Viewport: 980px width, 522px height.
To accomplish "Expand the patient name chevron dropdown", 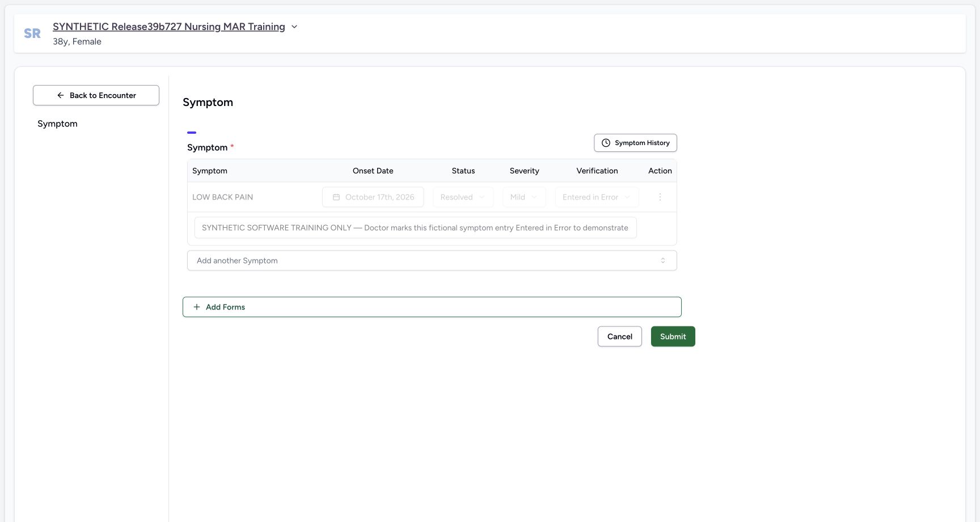I will 294,27.
